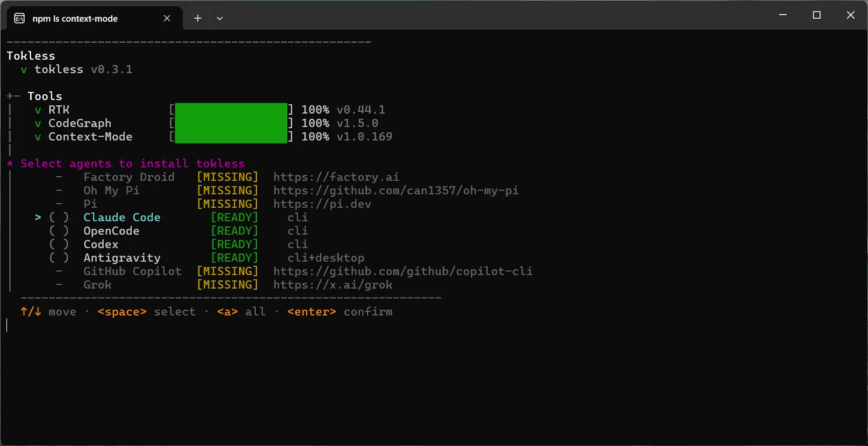The image size is (868, 446).
Task: Click the "Tools" section heading
Action: [x=44, y=96]
